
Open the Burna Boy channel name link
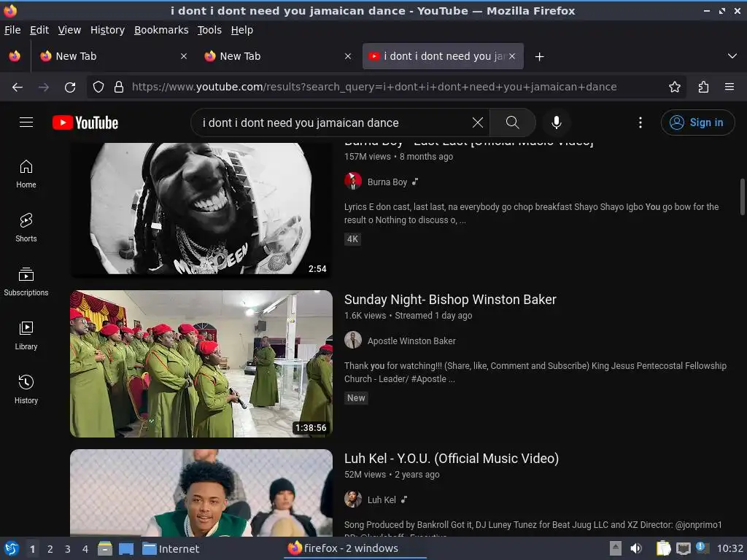click(387, 182)
